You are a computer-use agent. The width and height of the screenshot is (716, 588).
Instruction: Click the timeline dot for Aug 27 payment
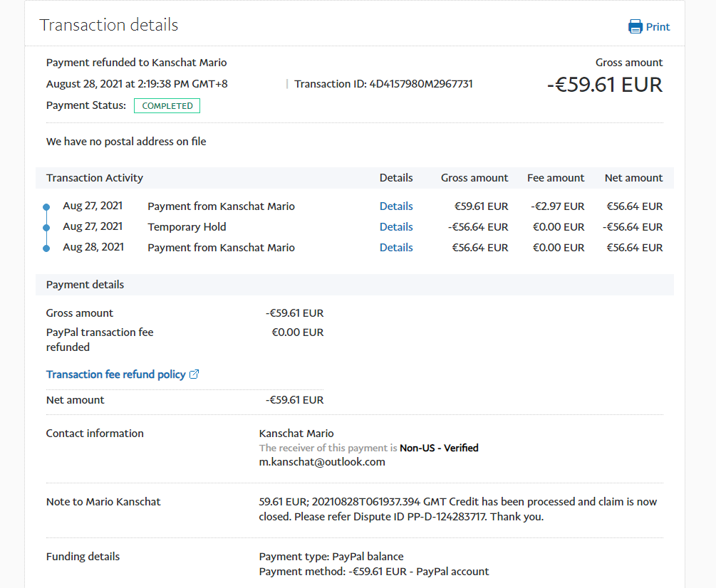point(46,207)
